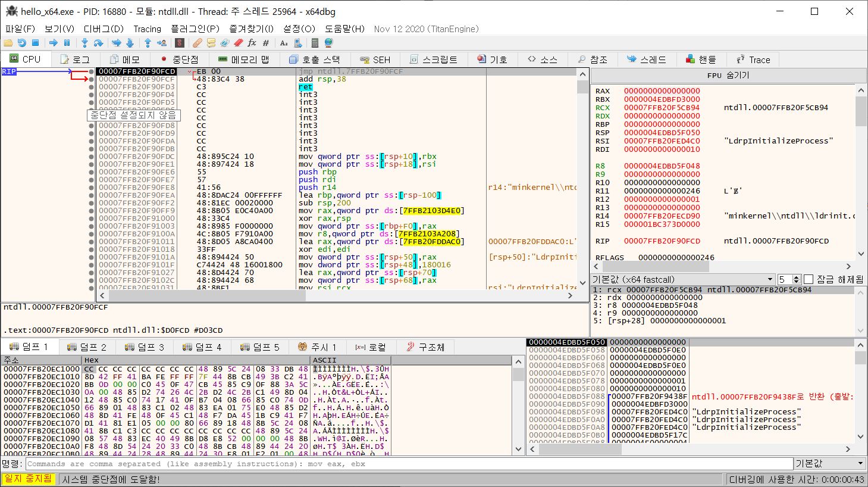Viewport: 868px width, 487px height.
Task: Open the 플러그인(P) menu
Action: click(195, 29)
